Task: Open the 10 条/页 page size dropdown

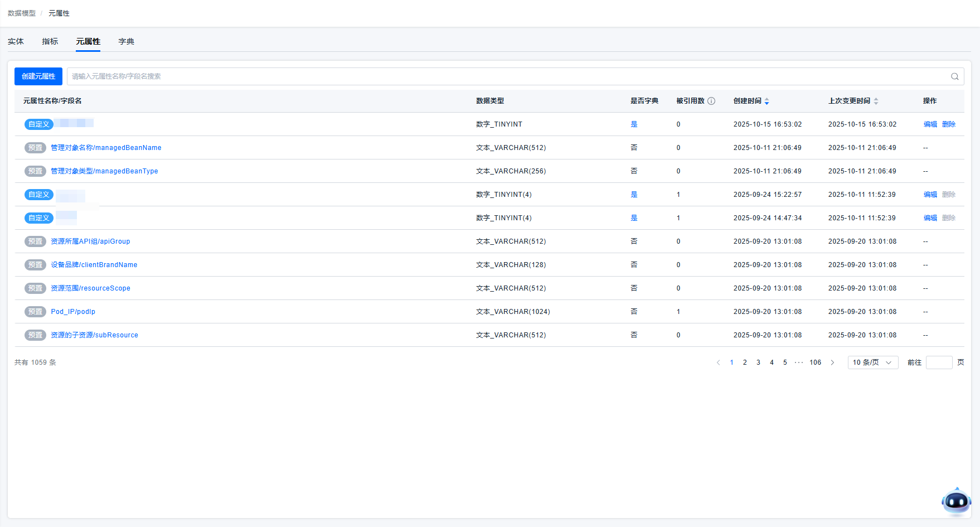Action: (872, 362)
